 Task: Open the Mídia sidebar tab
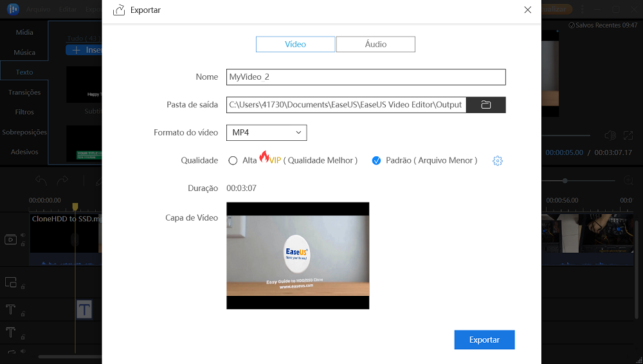tap(24, 32)
